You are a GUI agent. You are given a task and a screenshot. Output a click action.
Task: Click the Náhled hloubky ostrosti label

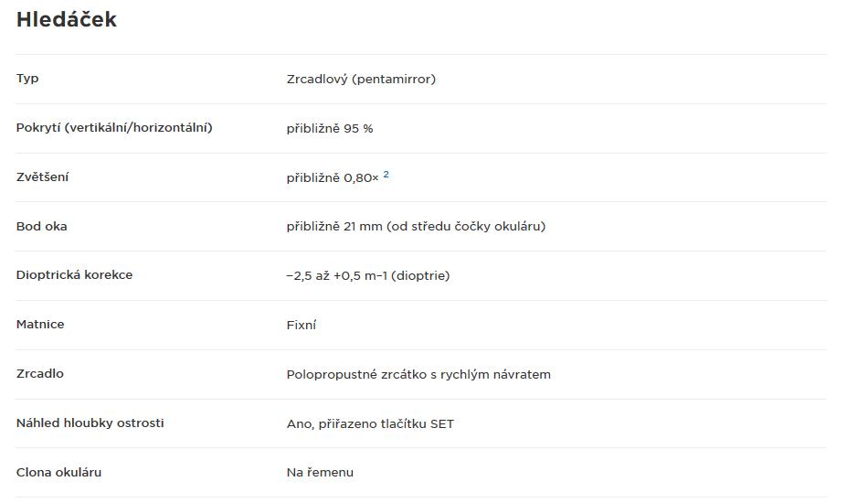point(90,423)
